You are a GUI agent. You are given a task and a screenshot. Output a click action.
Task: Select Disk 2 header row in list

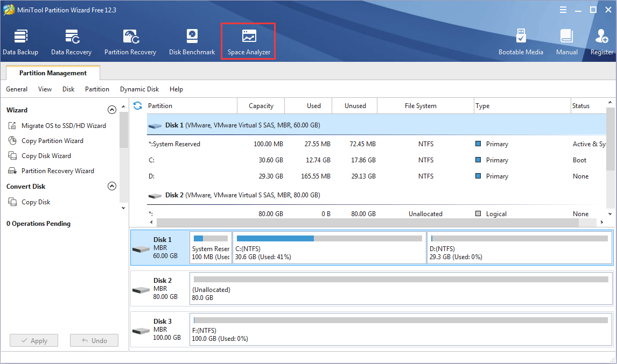(x=376, y=195)
